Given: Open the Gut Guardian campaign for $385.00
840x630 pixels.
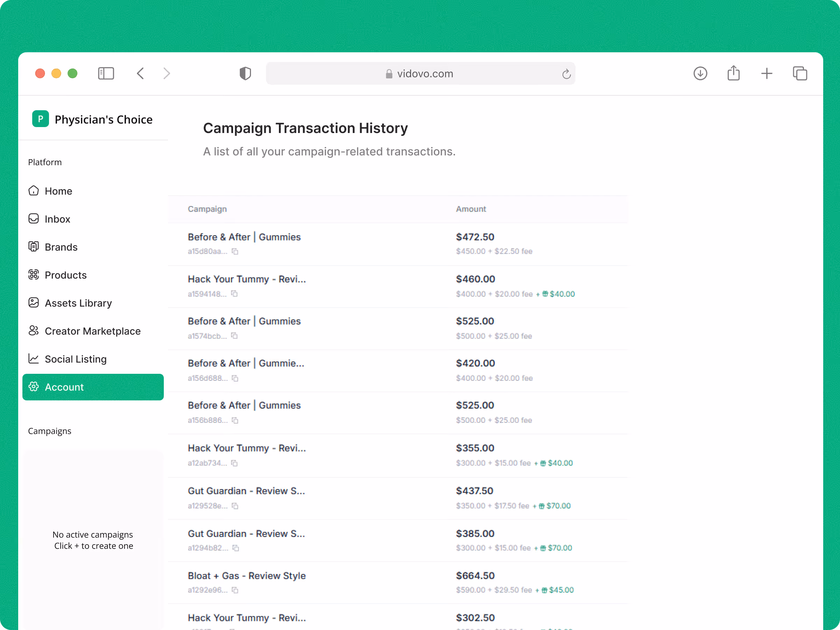Looking at the screenshot, I should [246, 533].
